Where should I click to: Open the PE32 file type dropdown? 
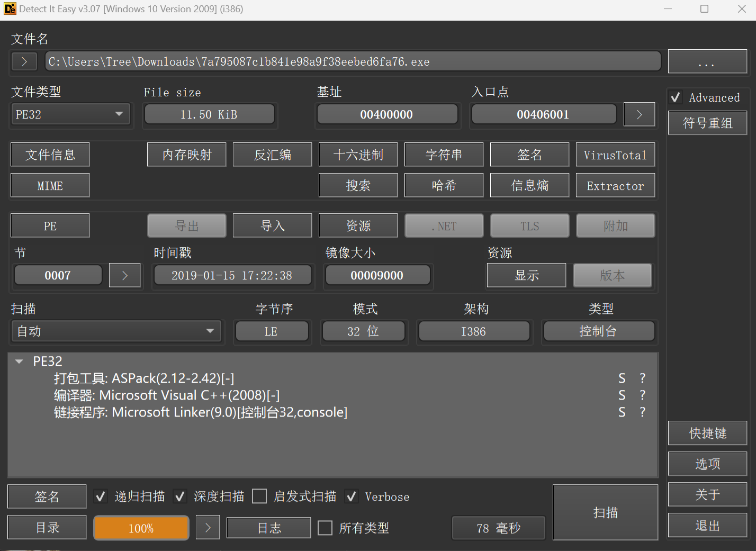[70, 114]
